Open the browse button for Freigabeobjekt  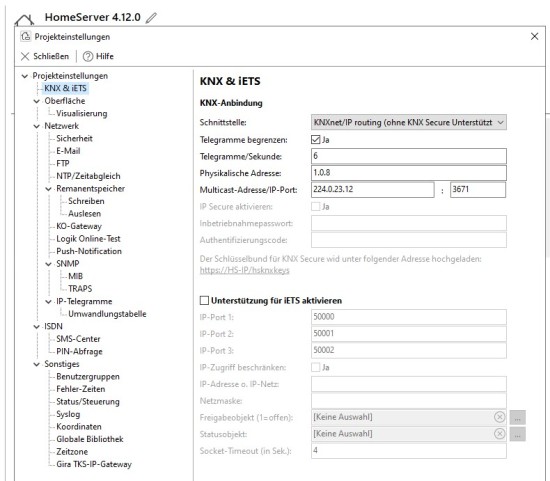tap(517, 417)
